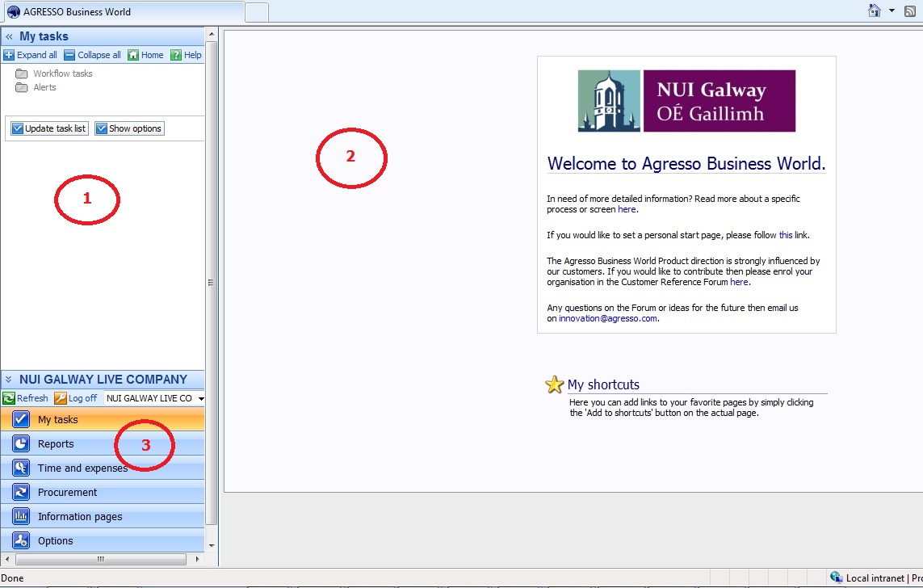Click the browser home icon top right
Screen dimensions: 923x588
pyautogui.click(x=875, y=10)
